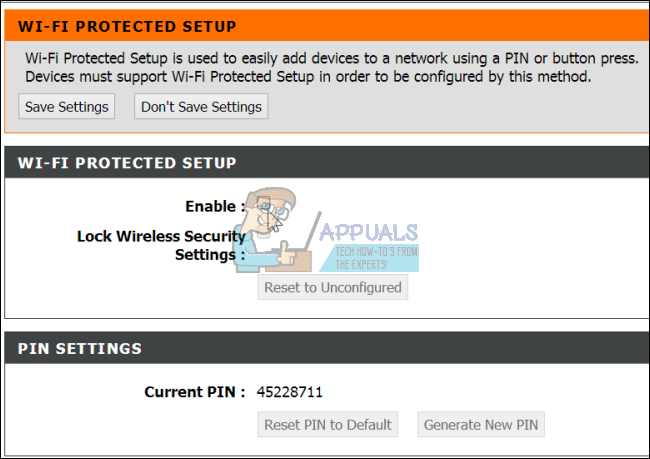Viewport: 650px width, 459px height.
Task: Click the Appuals mascot face
Action: pyautogui.click(x=272, y=210)
